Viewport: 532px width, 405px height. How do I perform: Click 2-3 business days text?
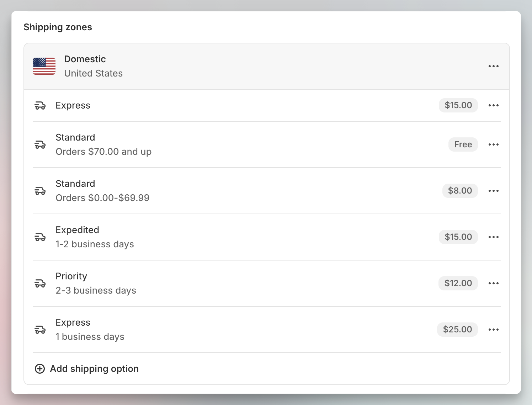click(96, 290)
